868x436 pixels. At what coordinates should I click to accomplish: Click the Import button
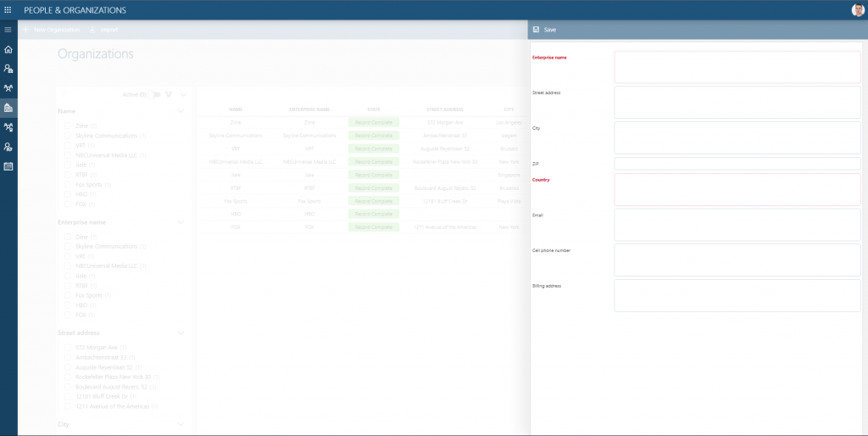[104, 30]
